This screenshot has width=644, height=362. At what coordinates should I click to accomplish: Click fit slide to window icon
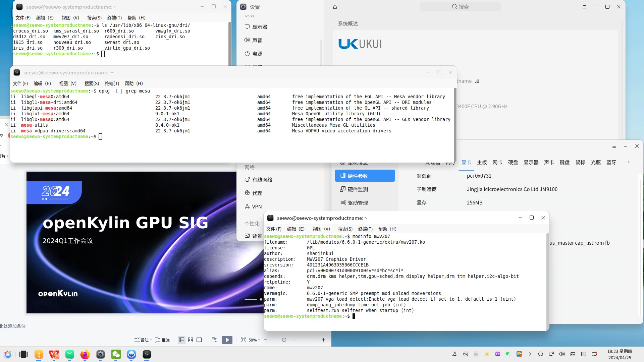(244, 340)
